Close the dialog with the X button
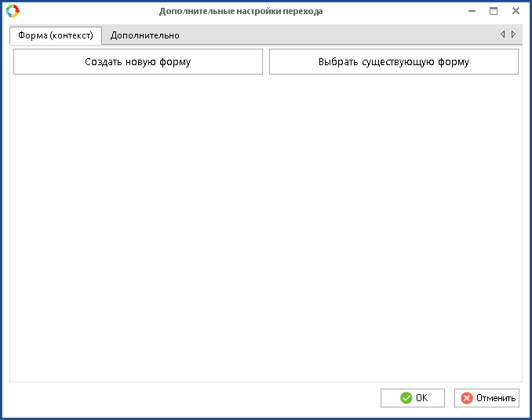Image resolution: width=532 pixels, height=420 pixels. (516, 11)
